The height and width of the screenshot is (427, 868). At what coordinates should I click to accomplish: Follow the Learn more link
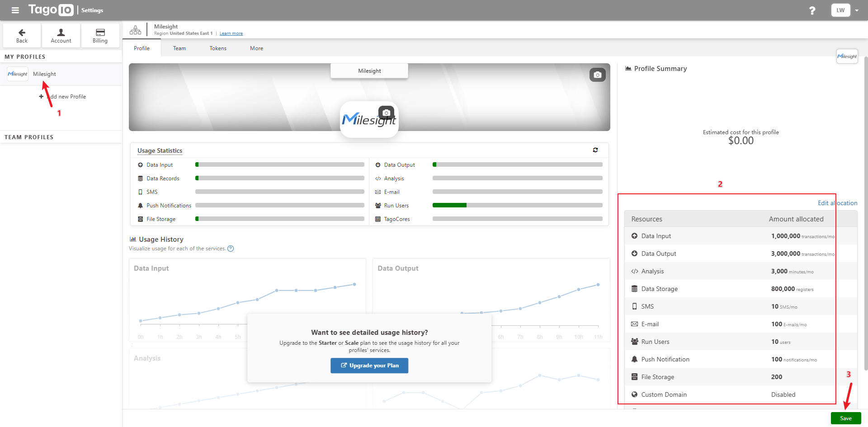point(231,33)
